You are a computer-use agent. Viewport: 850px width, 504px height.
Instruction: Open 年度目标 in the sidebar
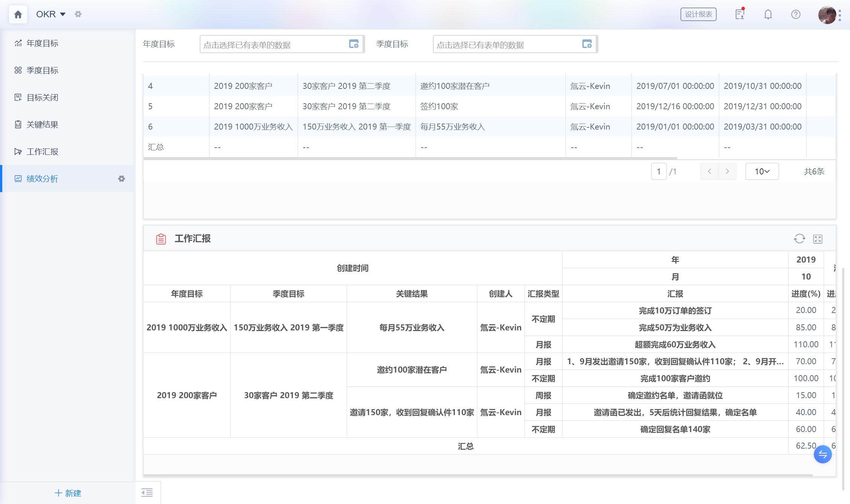68,43
